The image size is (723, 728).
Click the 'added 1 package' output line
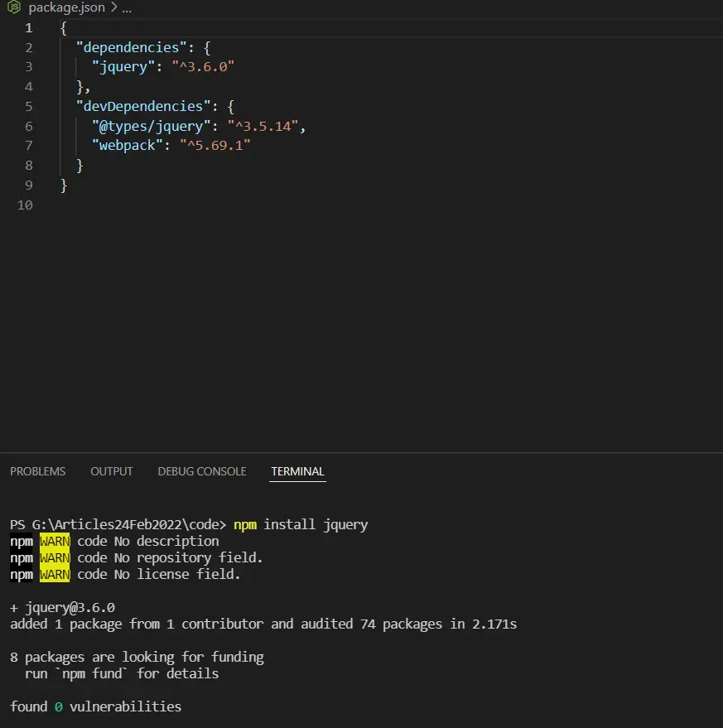coord(263,624)
